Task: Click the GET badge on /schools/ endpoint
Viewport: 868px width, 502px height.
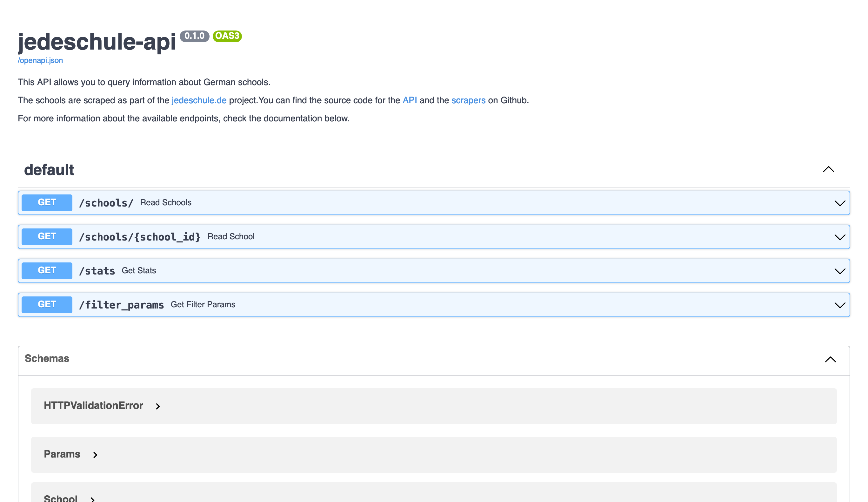Action: [46, 202]
